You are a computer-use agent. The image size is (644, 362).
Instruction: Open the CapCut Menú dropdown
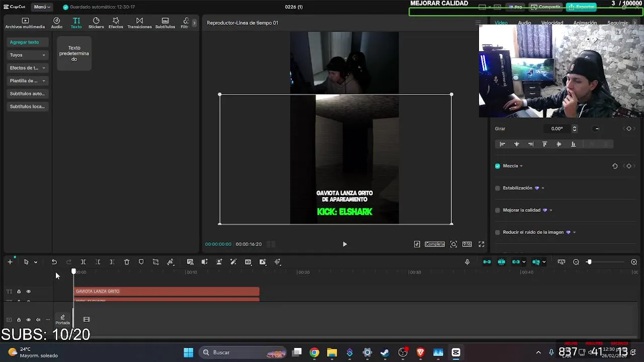click(42, 7)
